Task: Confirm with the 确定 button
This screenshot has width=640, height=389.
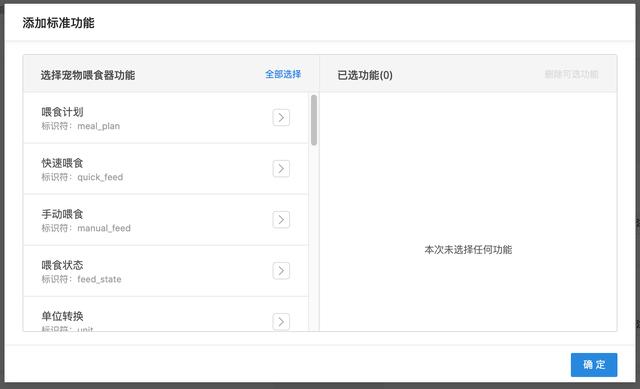Action: pos(594,365)
